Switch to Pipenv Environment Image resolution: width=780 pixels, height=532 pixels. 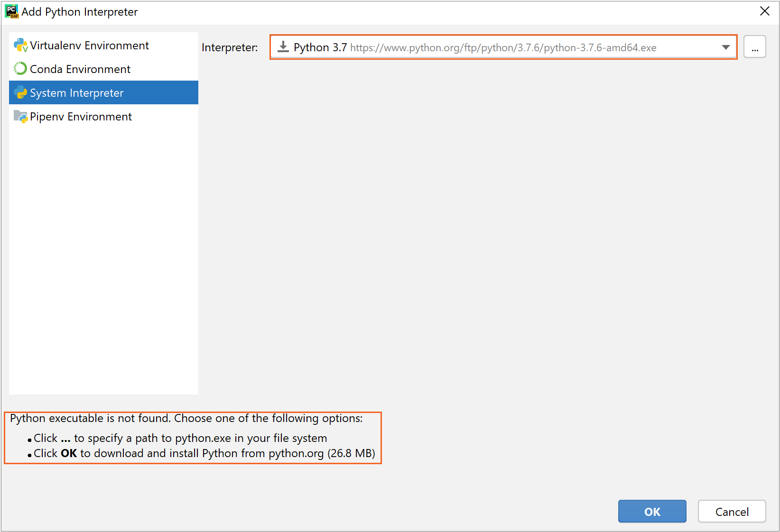pos(81,116)
